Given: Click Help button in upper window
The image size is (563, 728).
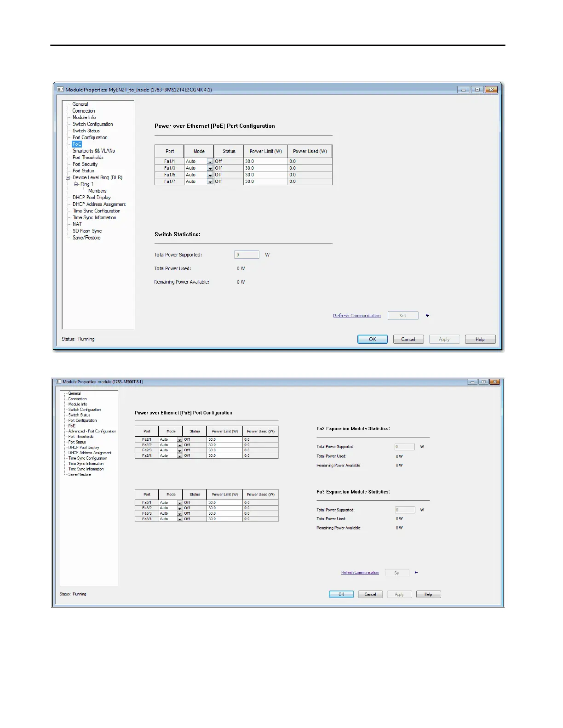Looking at the screenshot, I should coord(480,339).
